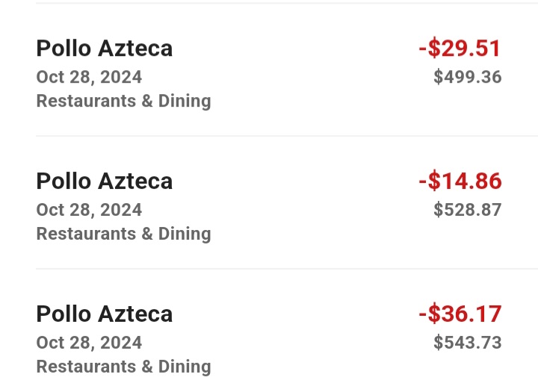Click the date on the $14.86 transaction

[x=89, y=210]
